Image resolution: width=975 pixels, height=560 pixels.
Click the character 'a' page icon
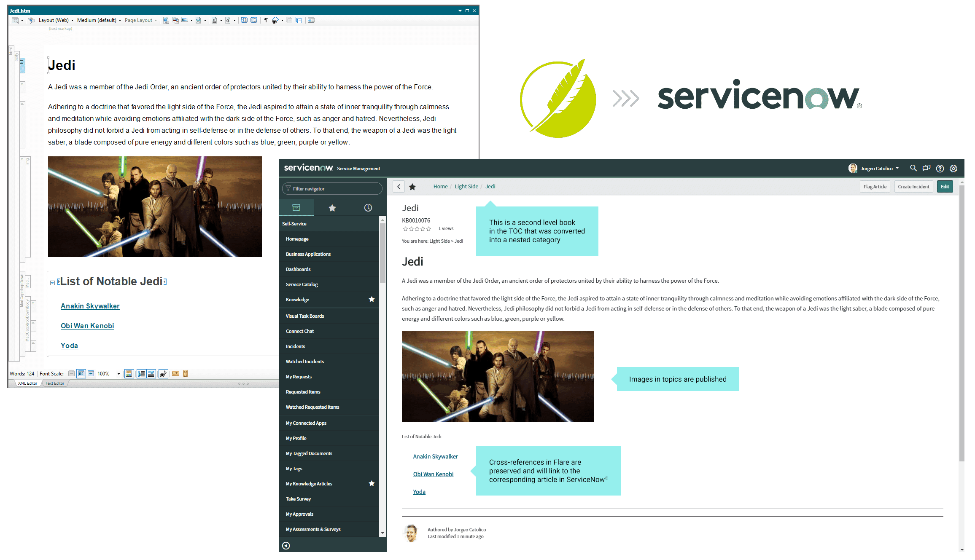[228, 20]
